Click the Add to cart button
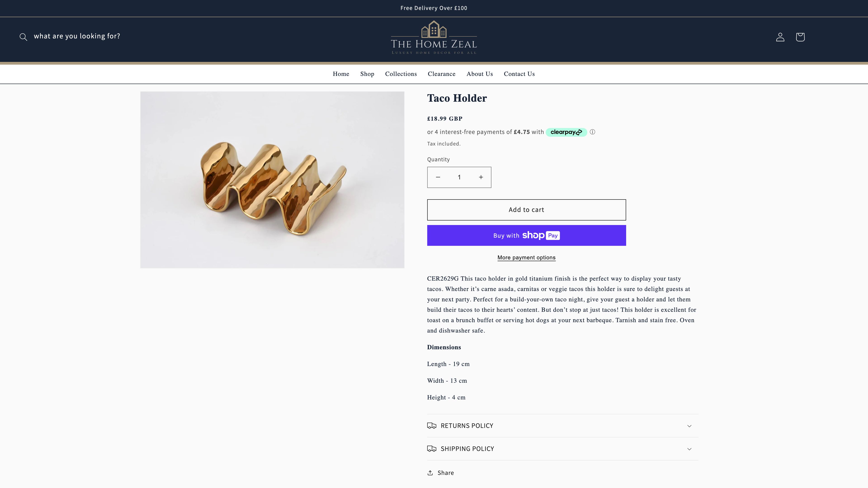This screenshot has height=488, width=868. [526, 209]
